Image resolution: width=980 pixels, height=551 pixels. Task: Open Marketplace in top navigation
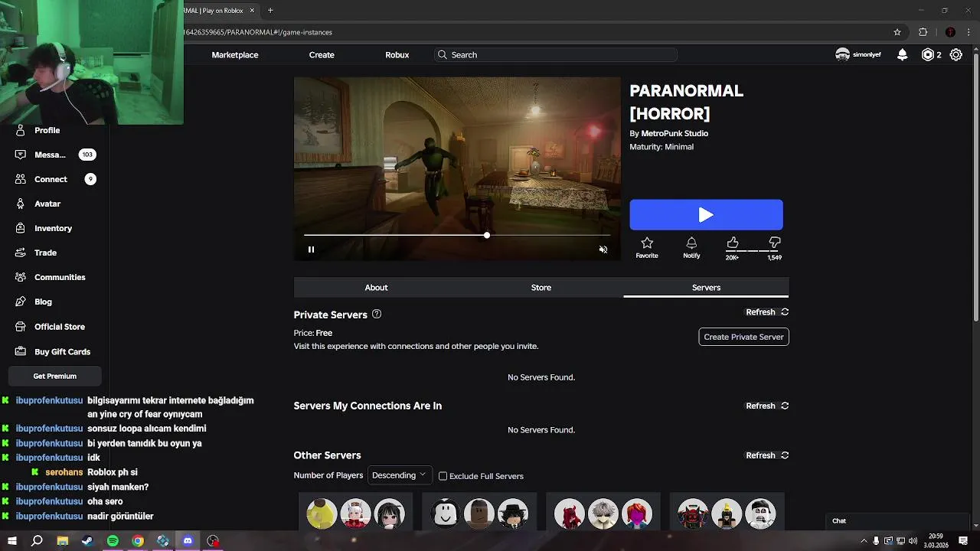(235, 55)
